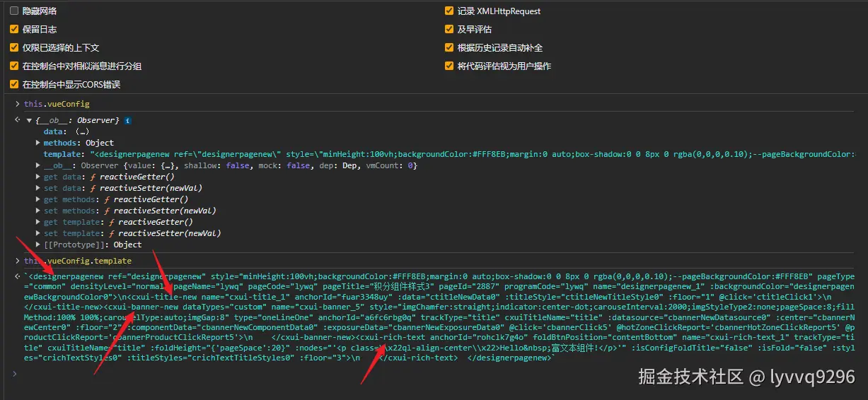The height and width of the screenshot is (400, 868).
Task: Expand the set template reactiveSetter row
Action: (x=37, y=233)
